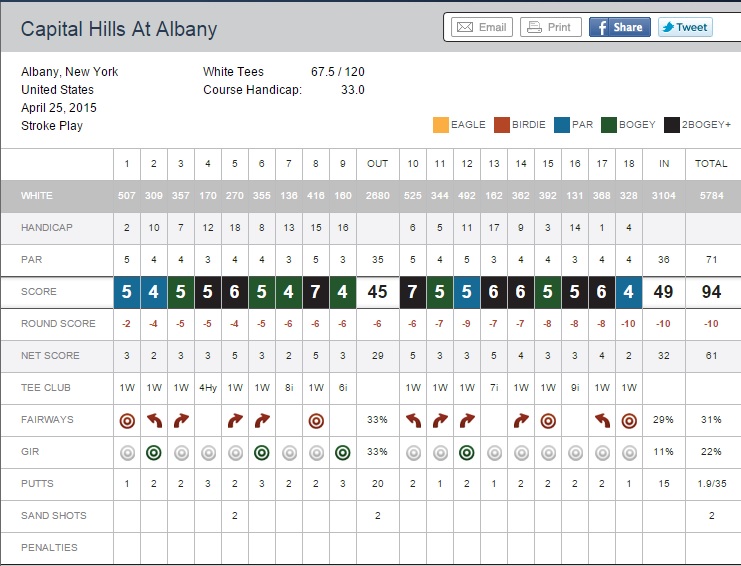Print the scorecard
This screenshot has height=566, width=741.
click(x=548, y=27)
